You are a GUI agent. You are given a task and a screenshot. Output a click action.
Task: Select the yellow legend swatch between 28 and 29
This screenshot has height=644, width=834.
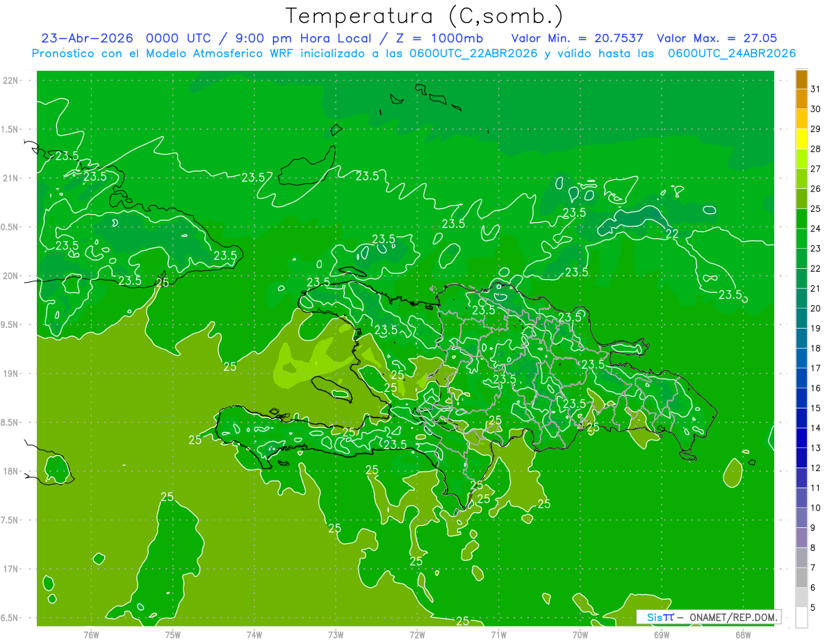coord(801,138)
